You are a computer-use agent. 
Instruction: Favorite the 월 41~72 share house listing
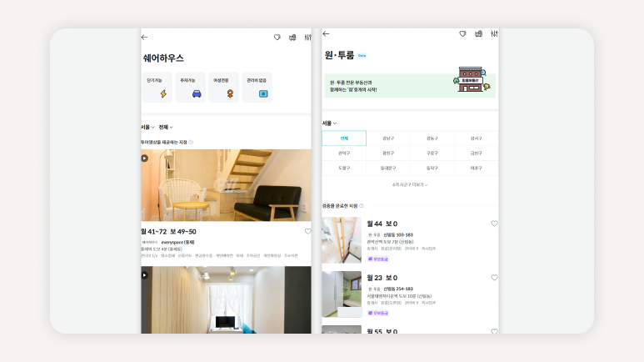point(307,232)
